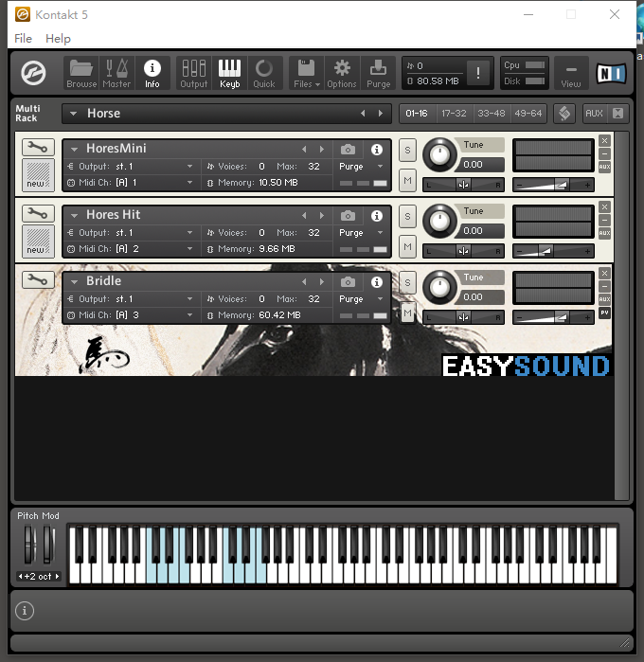The height and width of the screenshot is (662, 644).
Task: Open the Quick load browser
Action: point(264,73)
